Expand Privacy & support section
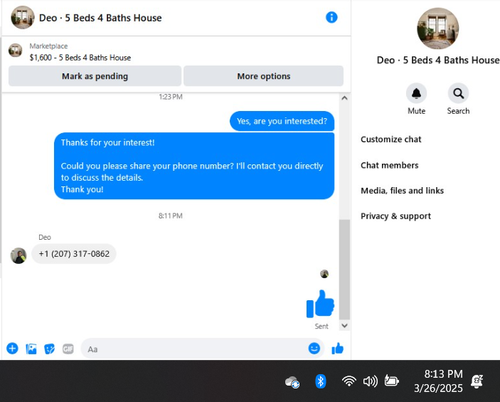 click(396, 216)
